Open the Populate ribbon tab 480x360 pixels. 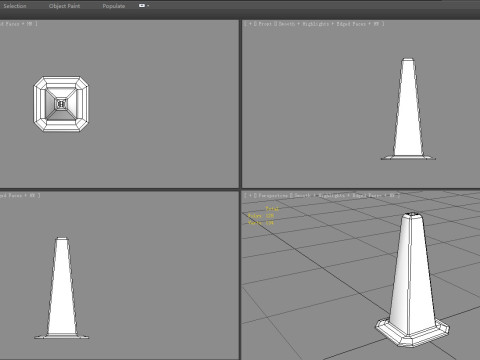(x=114, y=6)
